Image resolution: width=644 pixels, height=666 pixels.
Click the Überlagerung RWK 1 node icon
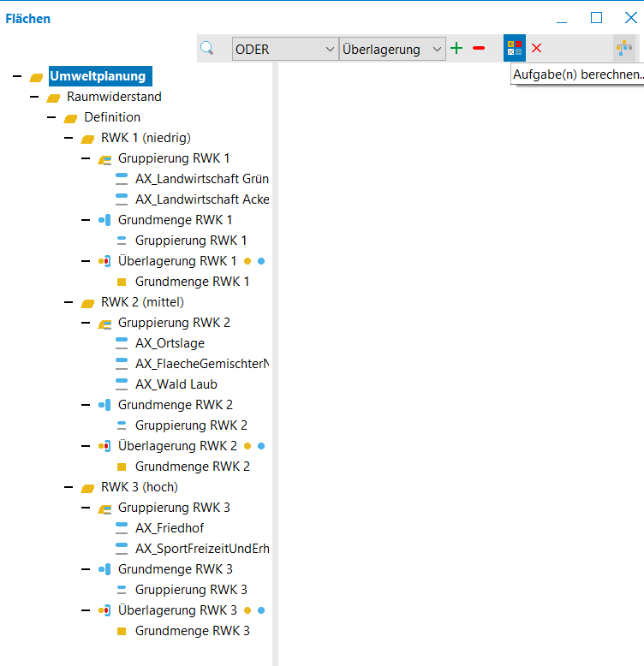pos(104,261)
